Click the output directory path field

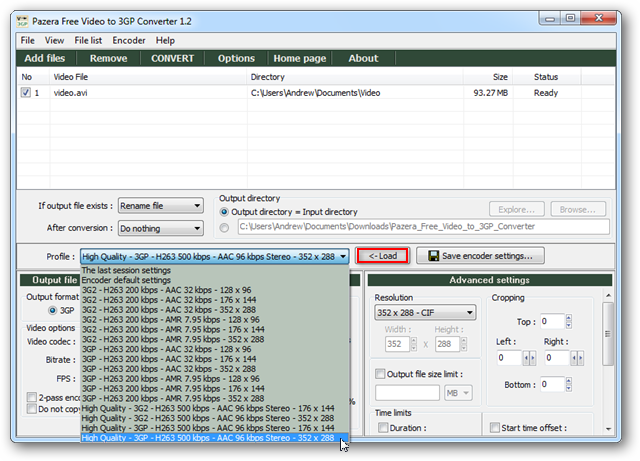424,227
